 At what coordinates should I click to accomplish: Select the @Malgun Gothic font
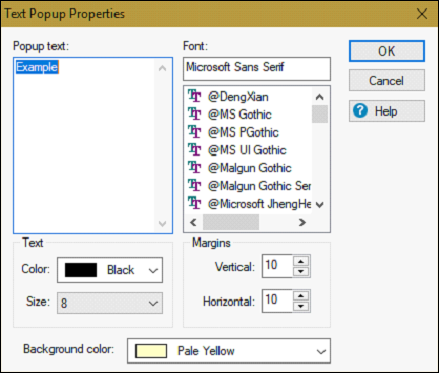click(x=249, y=168)
